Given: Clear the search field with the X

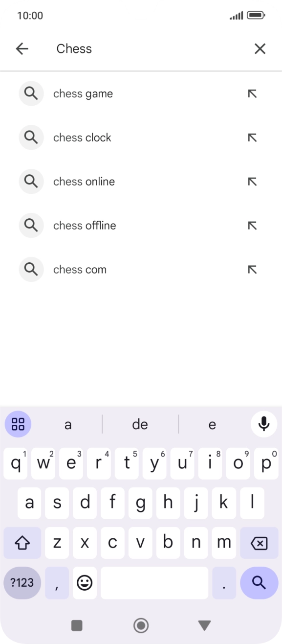Looking at the screenshot, I should coord(260,48).
